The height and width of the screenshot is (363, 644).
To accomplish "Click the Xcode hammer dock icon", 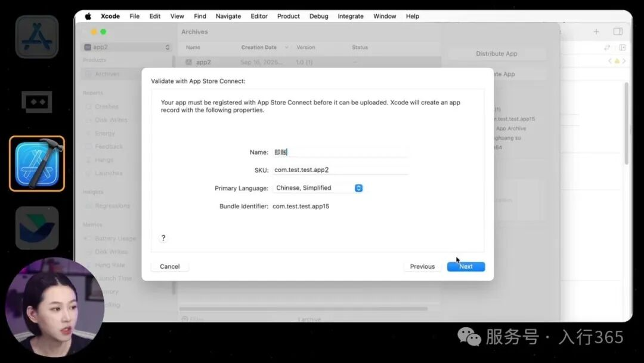I will coord(37,164).
